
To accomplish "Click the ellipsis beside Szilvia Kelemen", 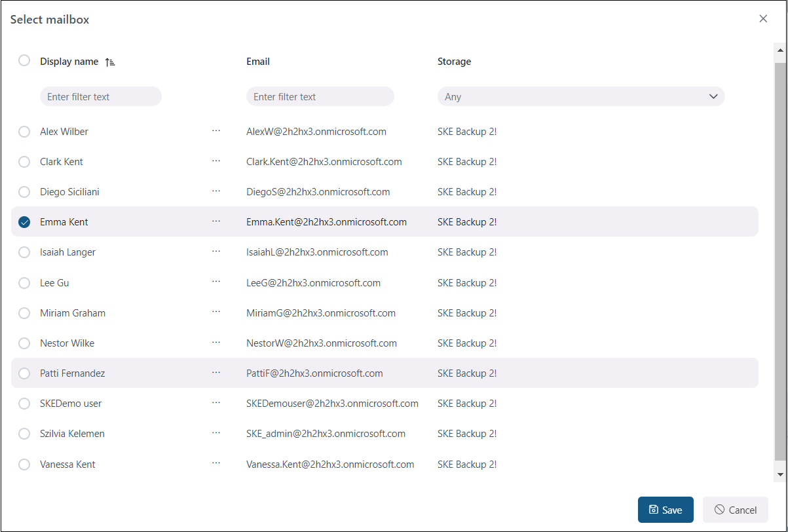I will (216, 433).
